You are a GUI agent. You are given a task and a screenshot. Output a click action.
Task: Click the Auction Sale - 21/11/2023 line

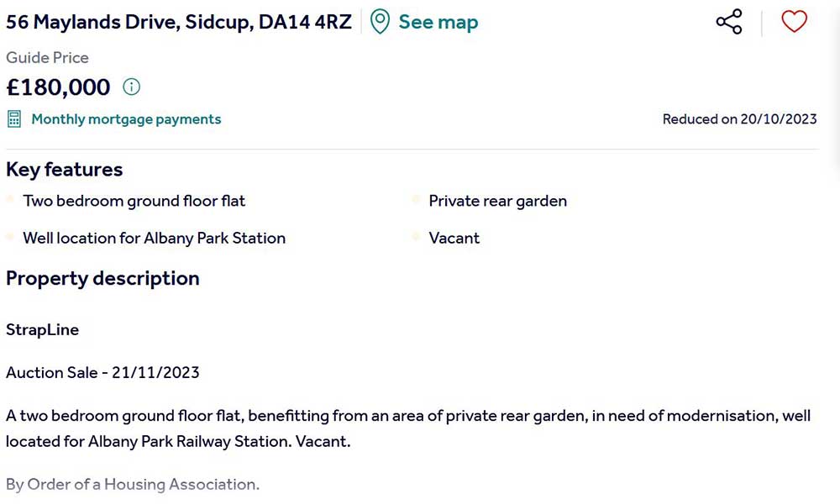tap(102, 372)
